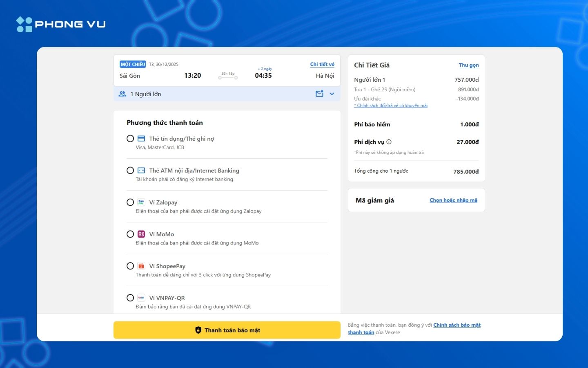Click the VNPAY-QR logo
588x368 pixels.
pos(141,298)
